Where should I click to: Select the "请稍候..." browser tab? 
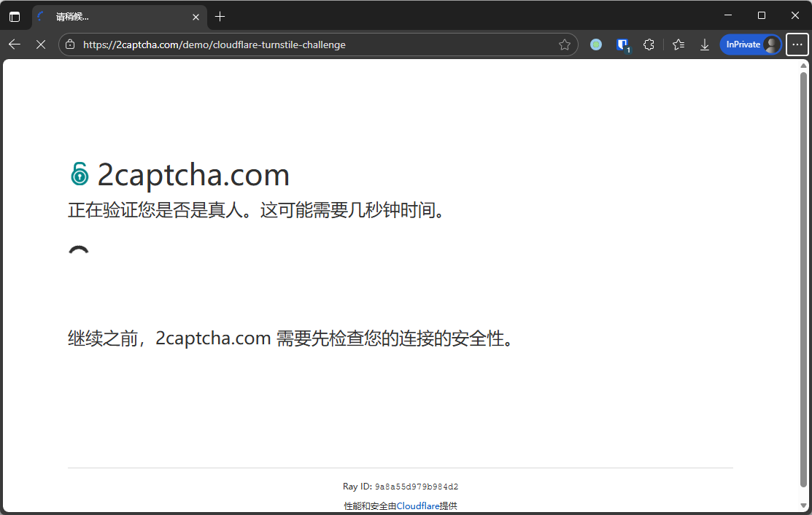coord(109,16)
